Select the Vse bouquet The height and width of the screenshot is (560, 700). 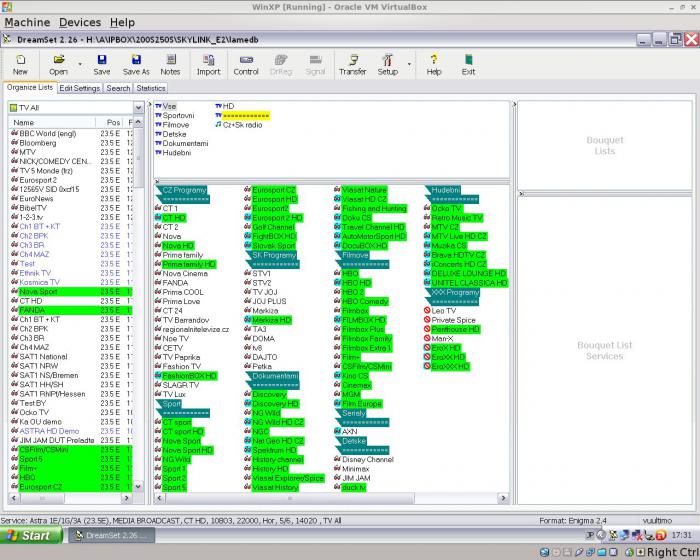coord(166,106)
